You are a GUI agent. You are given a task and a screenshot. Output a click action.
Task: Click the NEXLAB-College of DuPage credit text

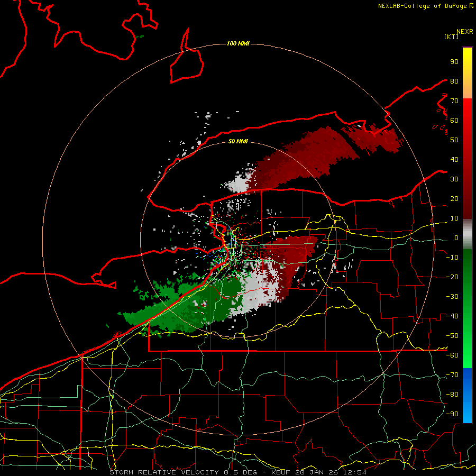[426, 6]
